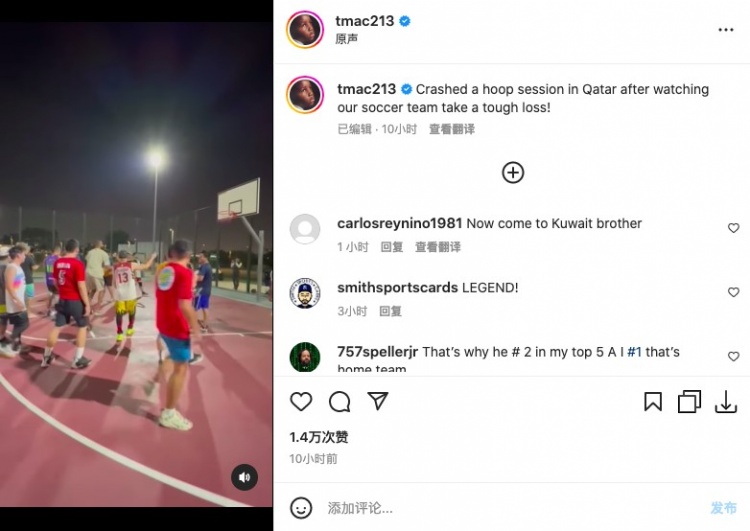
Task: Open emoji picker smiley icon
Action: click(301, 508)
